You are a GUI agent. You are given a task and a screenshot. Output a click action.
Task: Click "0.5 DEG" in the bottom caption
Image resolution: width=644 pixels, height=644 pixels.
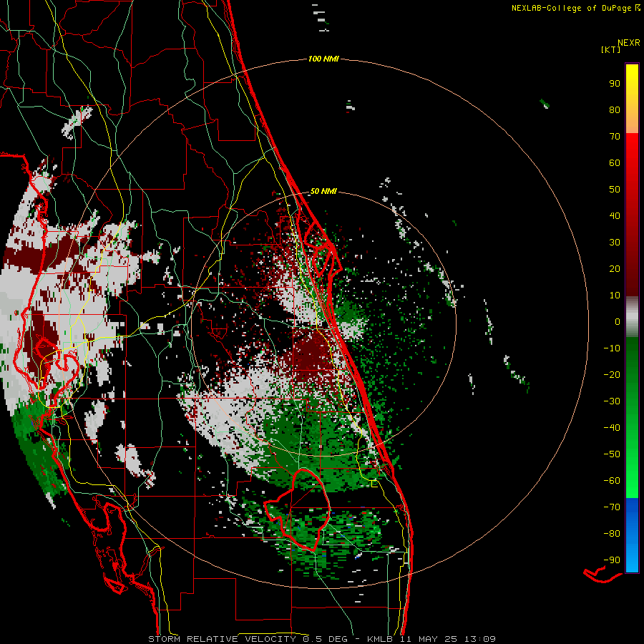325,639
